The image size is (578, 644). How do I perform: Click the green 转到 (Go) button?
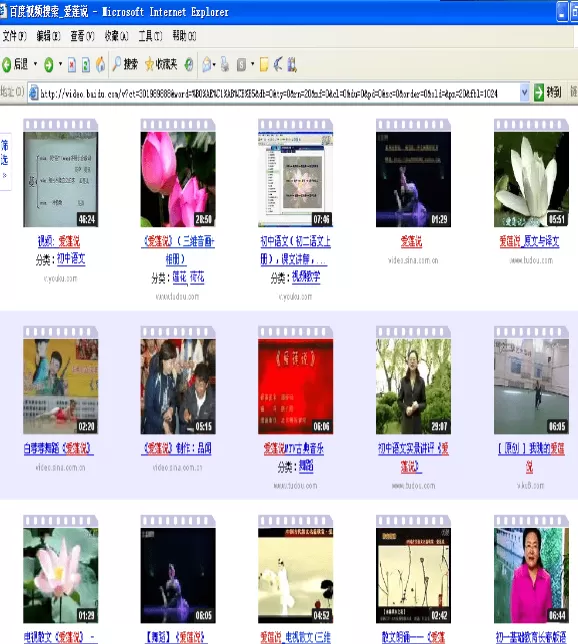pyautogui.click(x=548, y=92)
